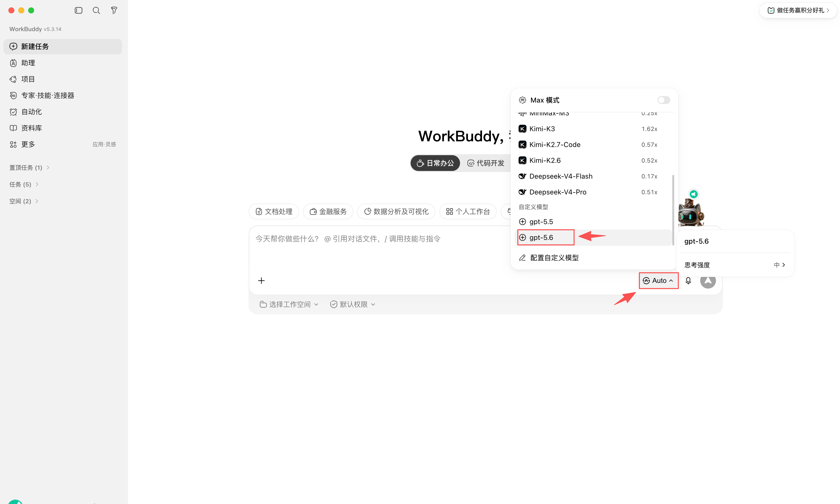Viewport: 840px width, 504px height.
Task: Open the Auto model selector
Action: [658, 280]
